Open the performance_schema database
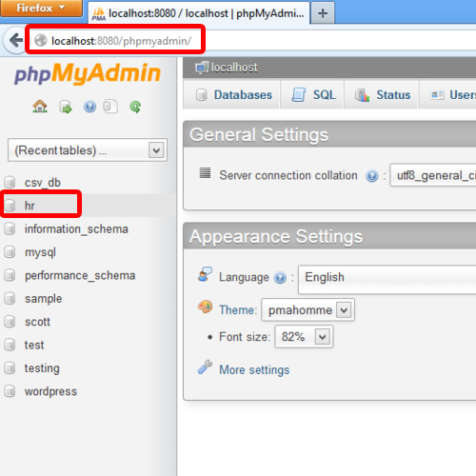The image size is (476, 476). (80, 275)
